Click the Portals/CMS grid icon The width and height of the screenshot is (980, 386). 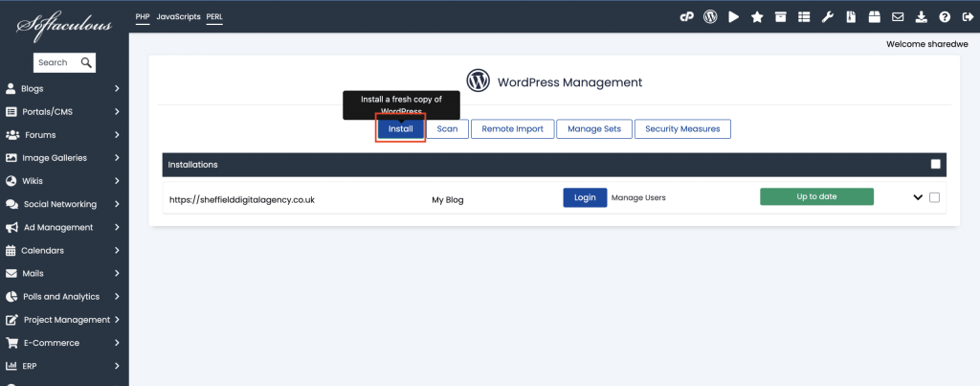click(x=11, y=112)
